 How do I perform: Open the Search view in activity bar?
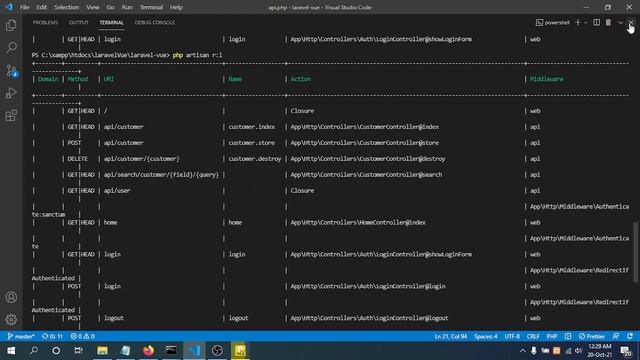(11, 48)
